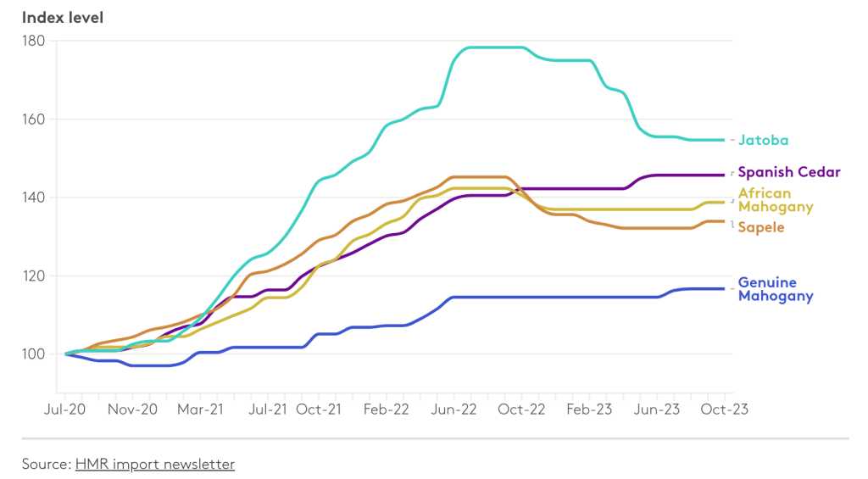Click the Sapele series label

tap(760, 227)
